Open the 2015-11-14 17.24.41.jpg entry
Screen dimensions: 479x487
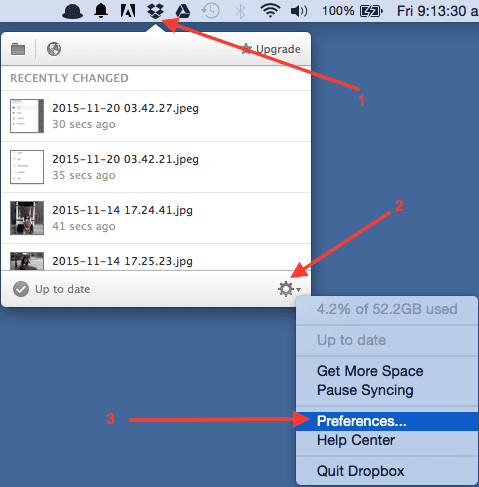(x=156, y=218)
